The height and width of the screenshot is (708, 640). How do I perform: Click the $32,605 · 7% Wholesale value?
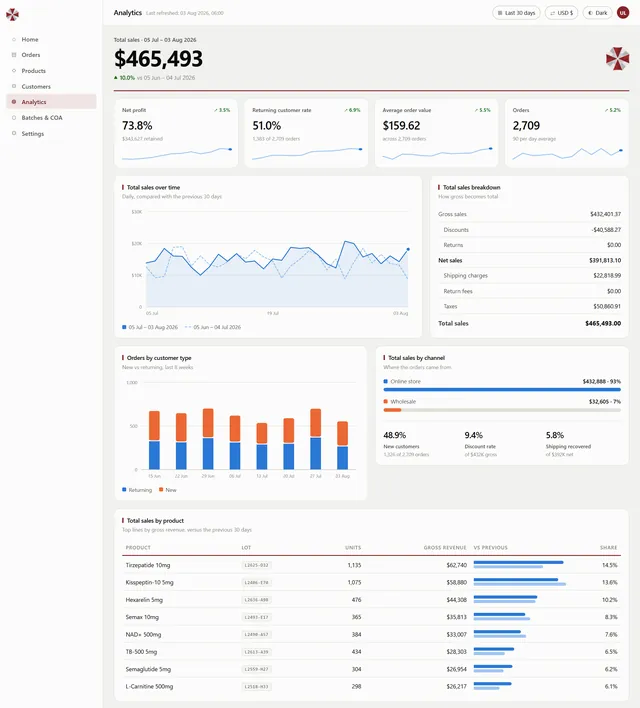(605, 401)
